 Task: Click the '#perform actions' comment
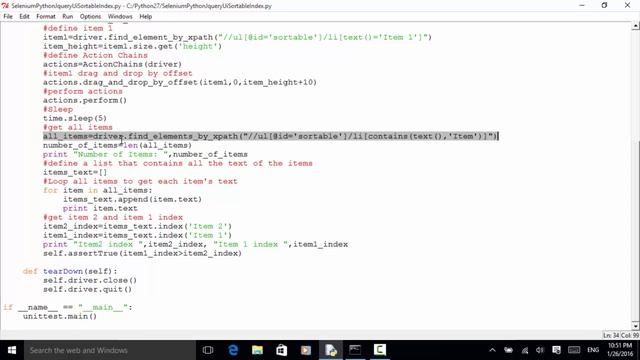(82, 91)
